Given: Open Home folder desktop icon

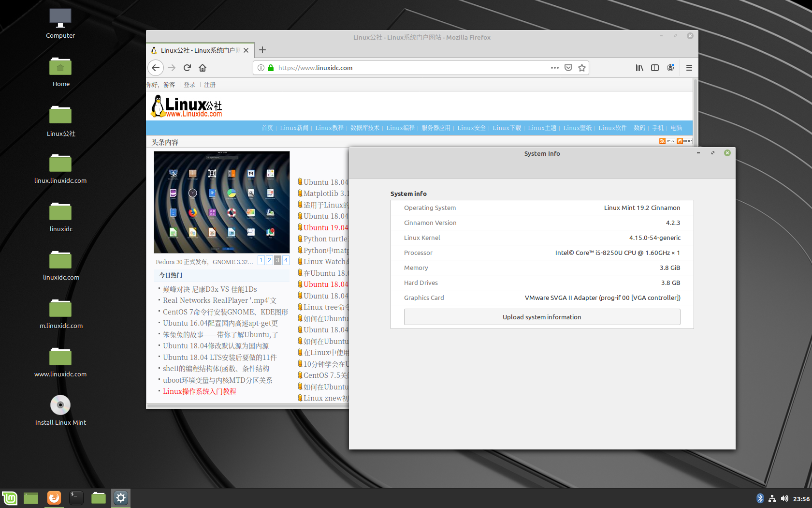Looking at the screenshot, I should click(x=60, y=72).
